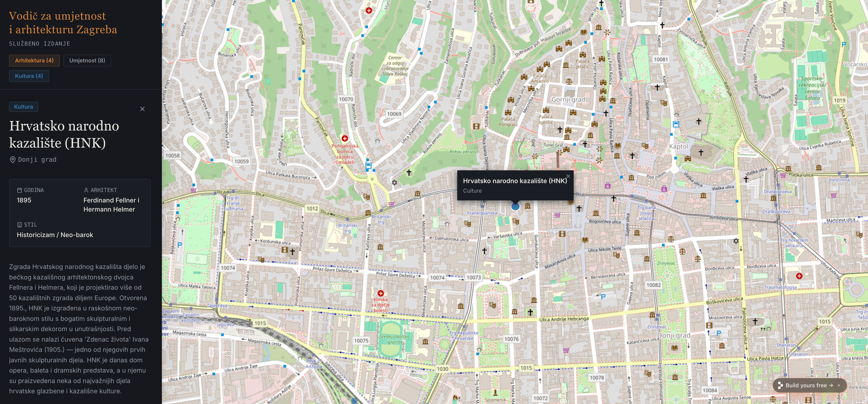Click the bus stop icon near Kaptol
Image resolution: width=868 pixels, height=404 pixels.
(x=676, y=124)
